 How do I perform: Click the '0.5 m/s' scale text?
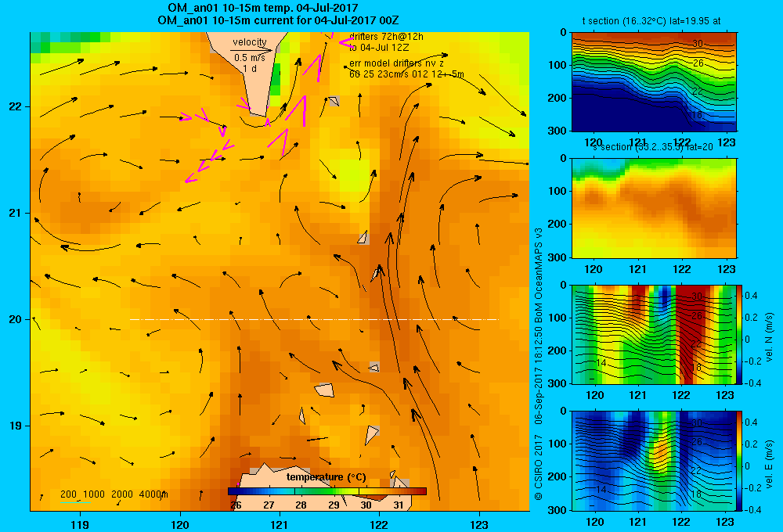point(250,58)
